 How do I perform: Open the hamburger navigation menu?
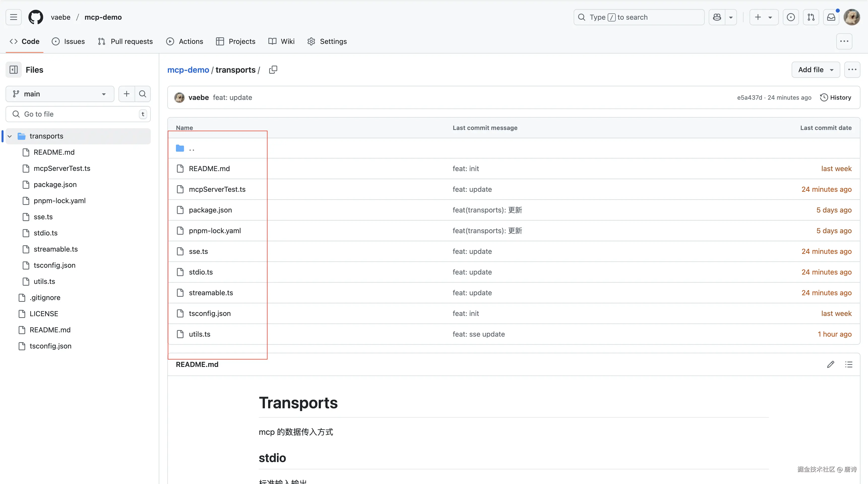[13, 17]
